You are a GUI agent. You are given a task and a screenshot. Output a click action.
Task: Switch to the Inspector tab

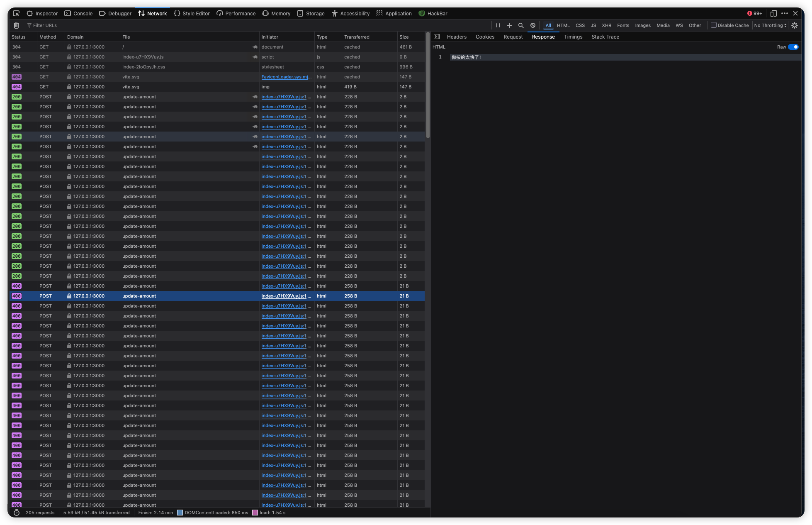tap(42, 13)
